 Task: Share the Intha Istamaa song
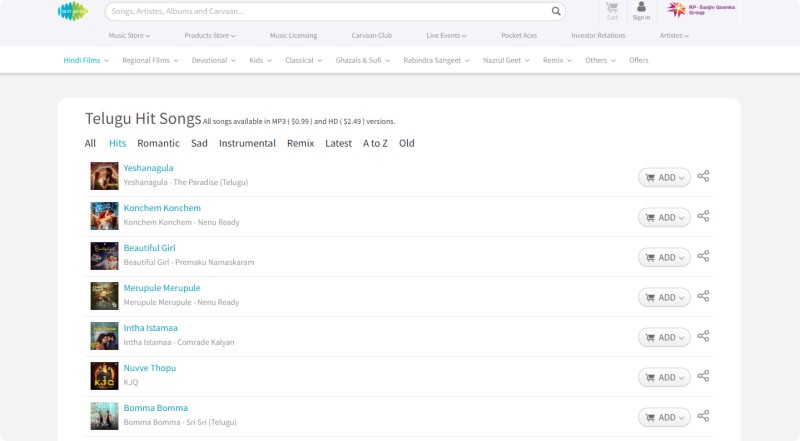[703, 336]
